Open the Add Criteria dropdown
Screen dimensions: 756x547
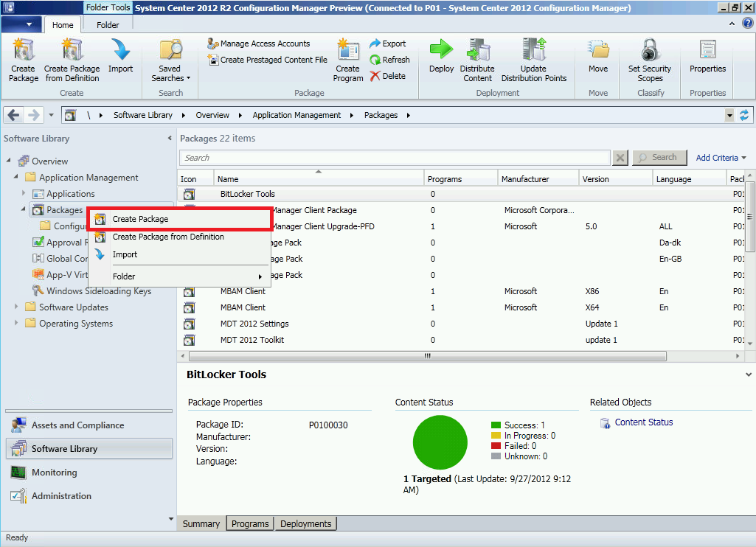(721, 158)
